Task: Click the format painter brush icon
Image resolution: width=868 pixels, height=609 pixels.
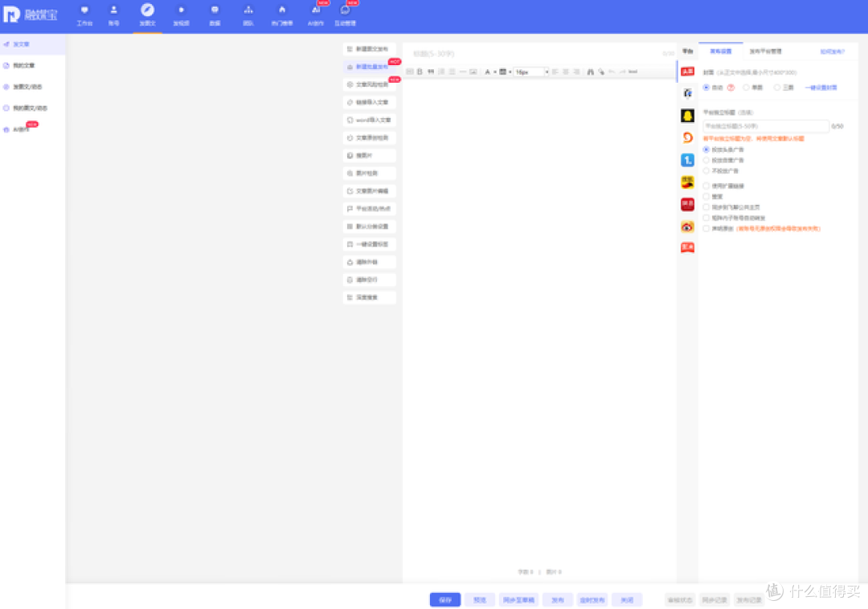Action: click(601, 72)
